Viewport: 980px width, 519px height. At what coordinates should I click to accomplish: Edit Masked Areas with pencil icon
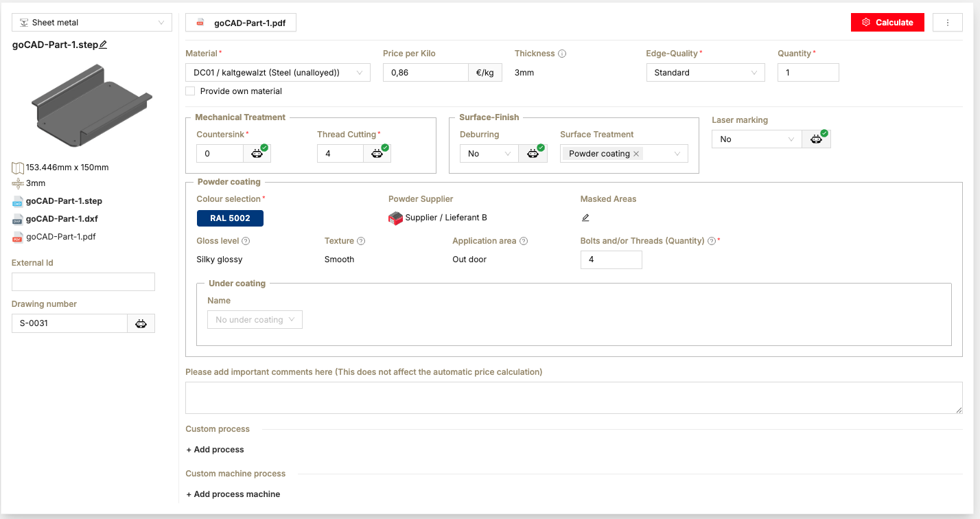pyautogui.click(x=585, y=218)
